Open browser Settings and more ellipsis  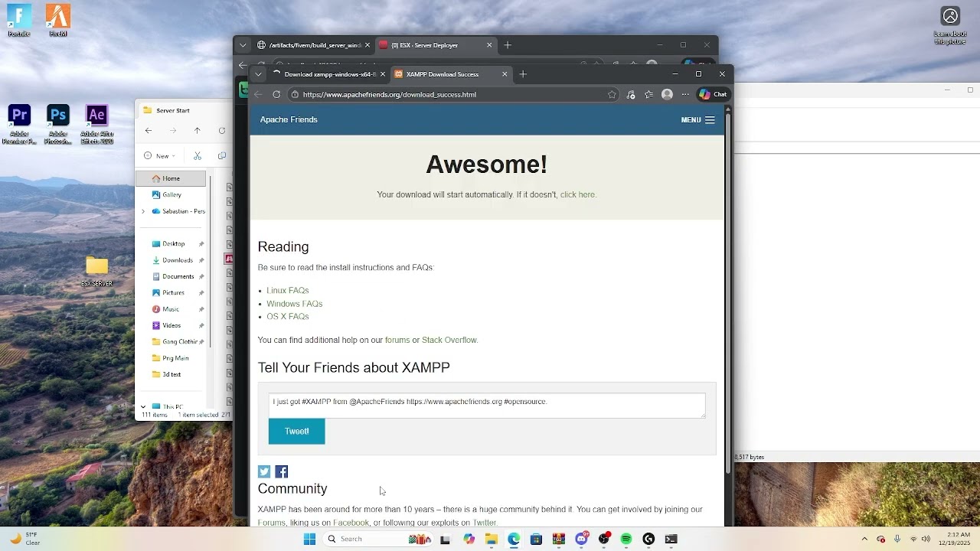pos(685,94)
